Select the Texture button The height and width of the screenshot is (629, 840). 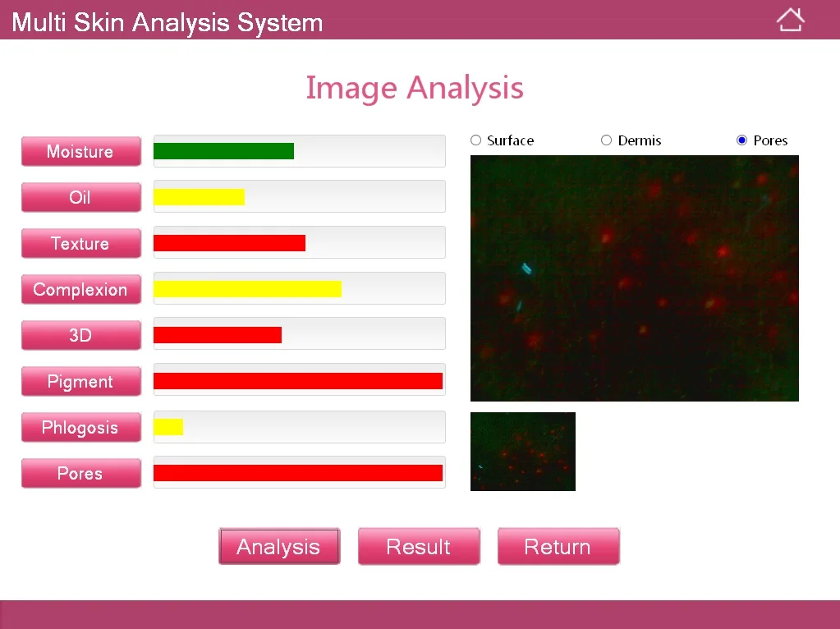click(x=81, y=243)
